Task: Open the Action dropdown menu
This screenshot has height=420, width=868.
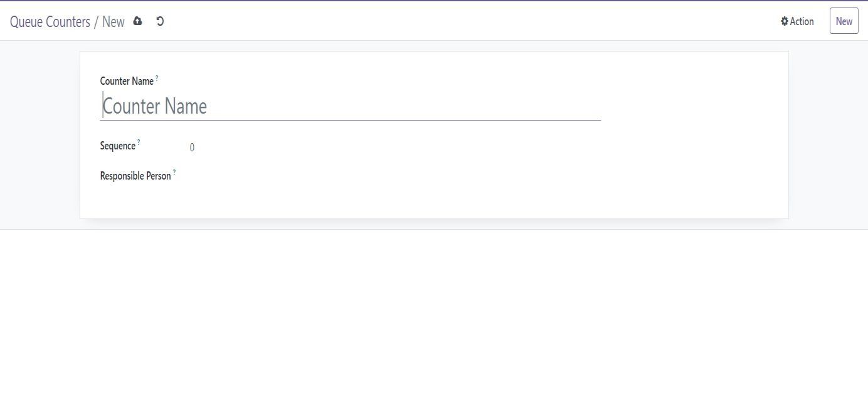Action: pyautogui.click(x=797, y=21)
